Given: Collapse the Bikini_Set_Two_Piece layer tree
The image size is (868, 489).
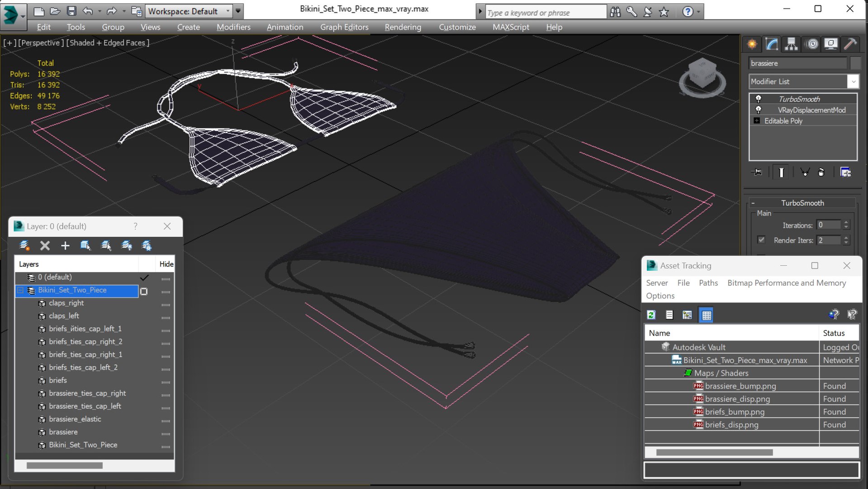Looking at the screenshot, I should [x=20, y=290].
